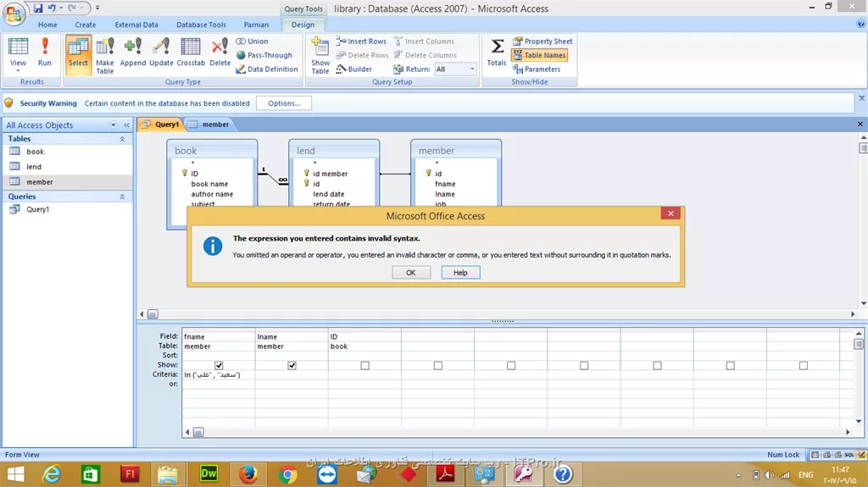868x487 pixels.
Task: Open query Parameters dialog
Action: click(x=537, y=69)
